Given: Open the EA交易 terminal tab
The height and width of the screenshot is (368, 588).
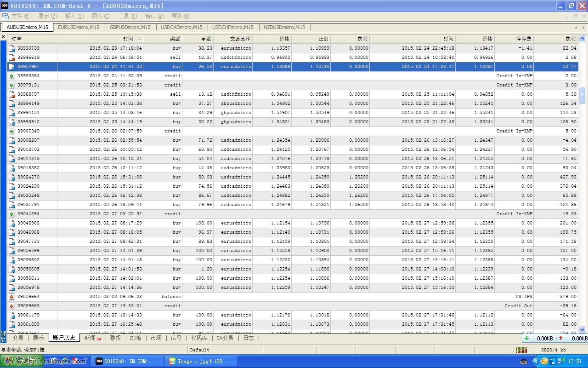Looking at the screenshot, I should (225, 338).
